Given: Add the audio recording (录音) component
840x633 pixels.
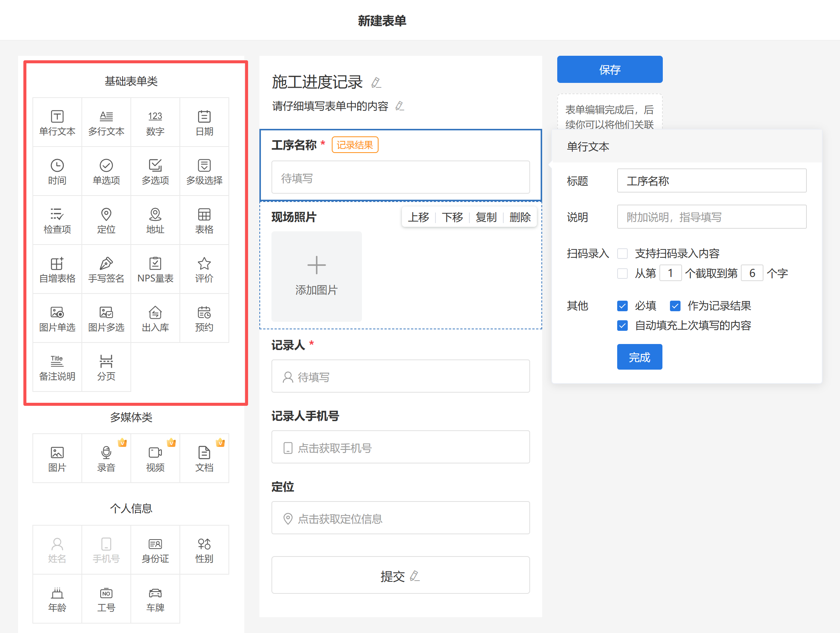Looking at the screenshot, I should click(x=106, y=459).
